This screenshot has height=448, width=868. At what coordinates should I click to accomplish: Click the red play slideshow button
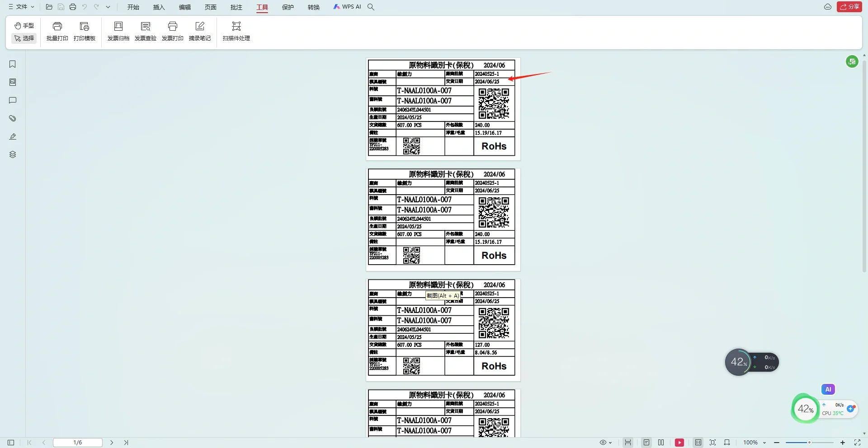[679, 443]
